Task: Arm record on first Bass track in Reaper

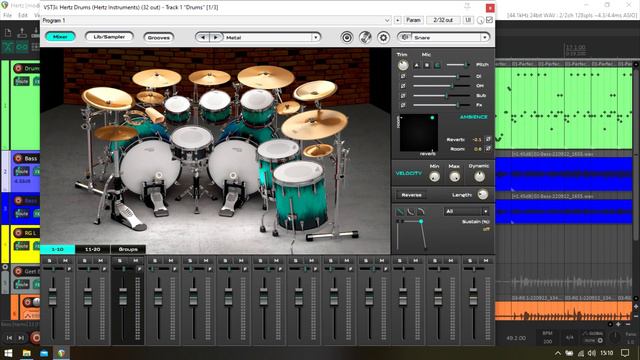Action: coord(18,158)
